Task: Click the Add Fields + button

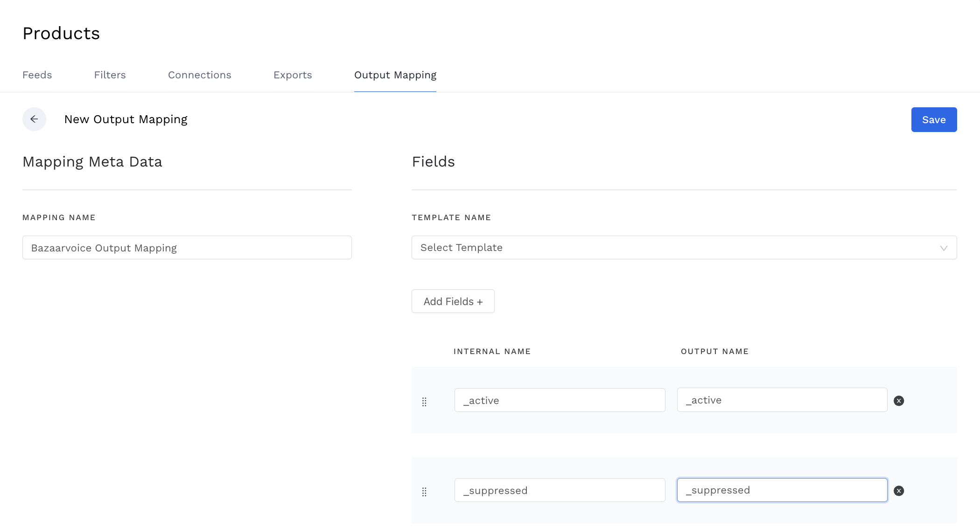Action: [453, 301]
